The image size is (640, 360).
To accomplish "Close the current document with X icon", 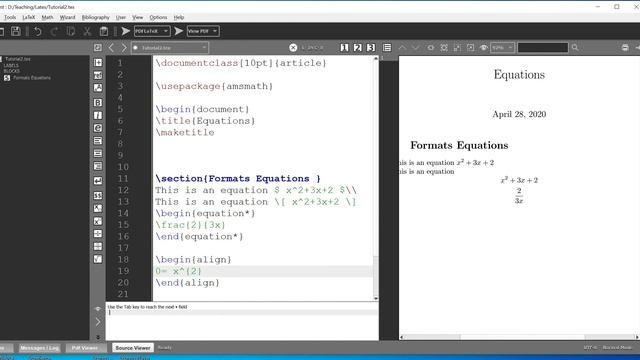I will (x=293, y=48).
